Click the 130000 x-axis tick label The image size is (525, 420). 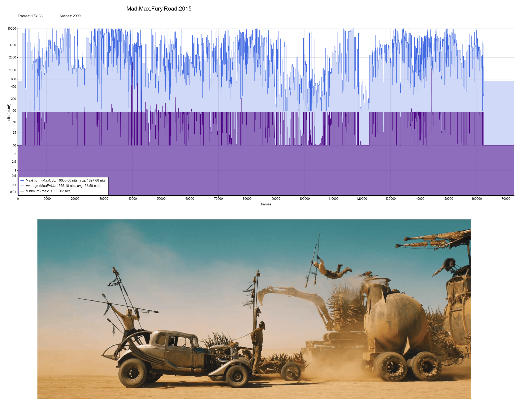[x=391, y=199]
